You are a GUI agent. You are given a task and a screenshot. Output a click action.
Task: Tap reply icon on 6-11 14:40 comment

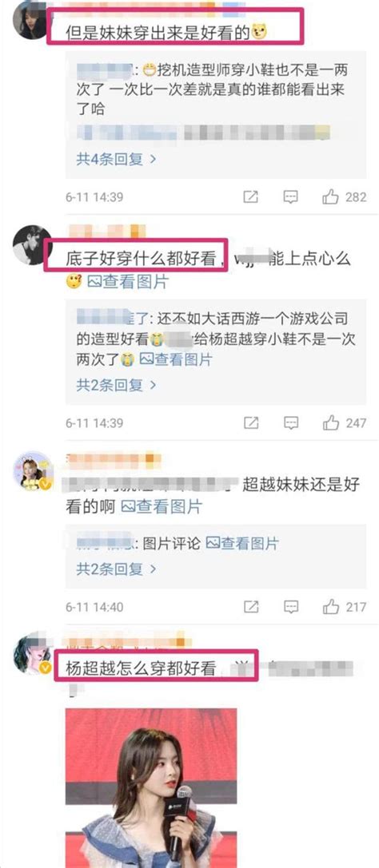tap(291, 607)
